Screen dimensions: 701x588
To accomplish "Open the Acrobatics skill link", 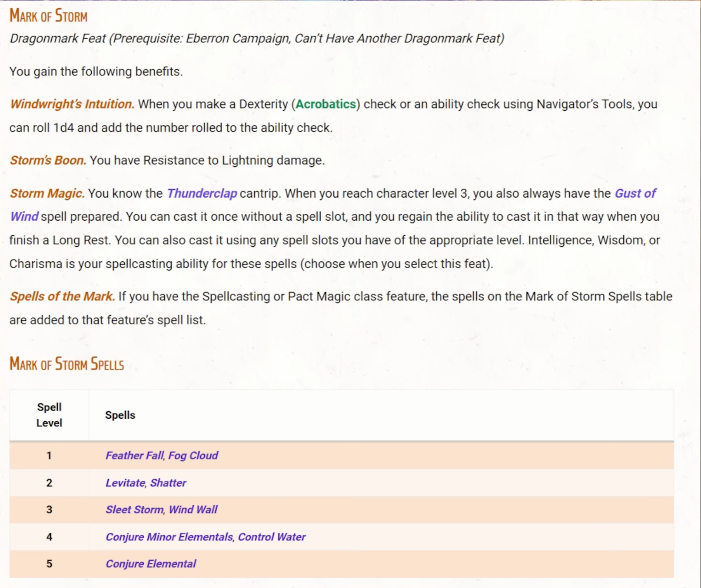I will point(326,104).
